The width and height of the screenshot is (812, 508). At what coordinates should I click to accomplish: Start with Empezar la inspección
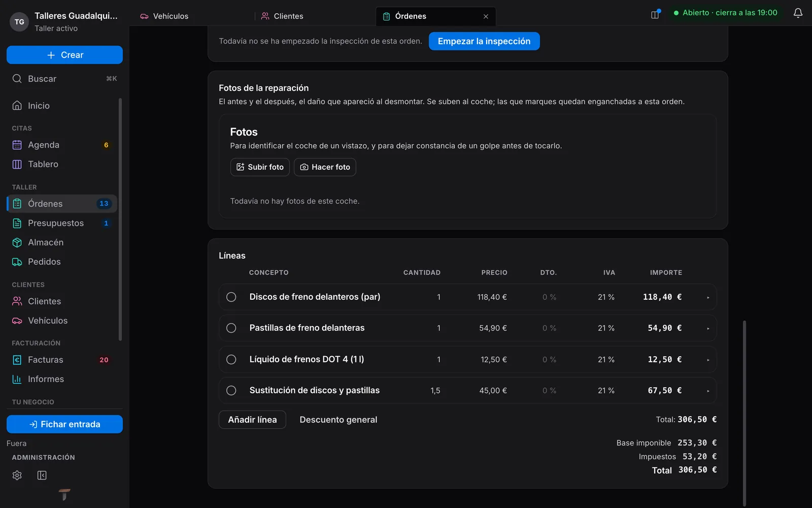[484, 41]
